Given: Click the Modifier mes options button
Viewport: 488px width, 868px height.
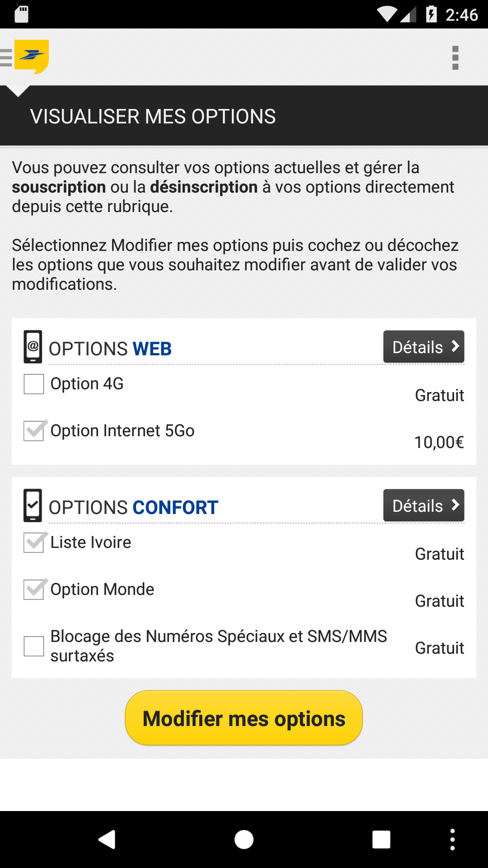Looking at the screenshot, I should point(244,718).
